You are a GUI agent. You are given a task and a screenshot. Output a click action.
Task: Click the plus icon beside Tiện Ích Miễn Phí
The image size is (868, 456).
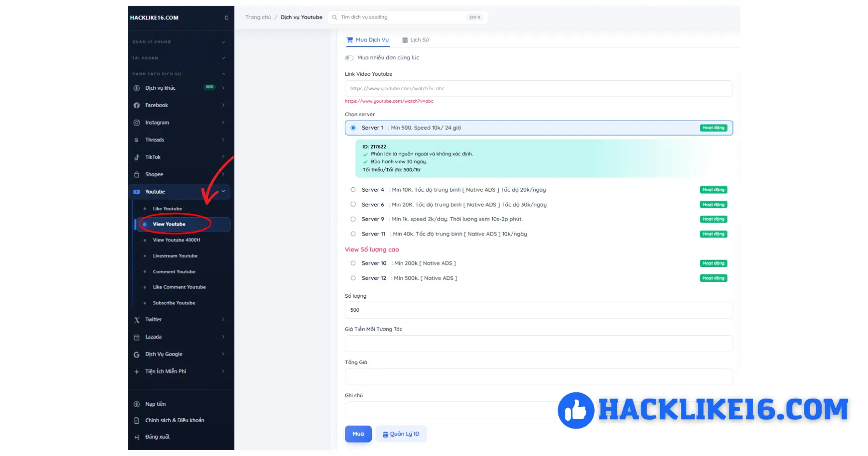[x=136, y=372]
